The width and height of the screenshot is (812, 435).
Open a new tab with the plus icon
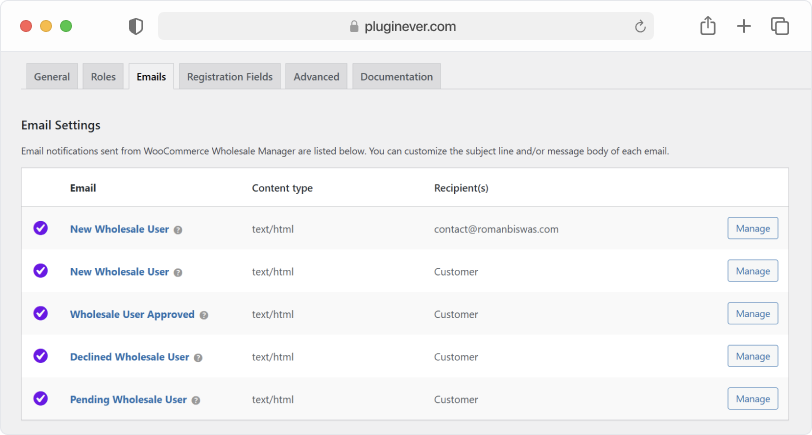pos(744,27)
